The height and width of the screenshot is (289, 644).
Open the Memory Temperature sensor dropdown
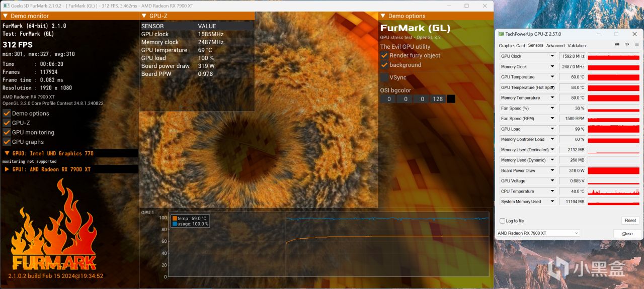pos(552,98)
